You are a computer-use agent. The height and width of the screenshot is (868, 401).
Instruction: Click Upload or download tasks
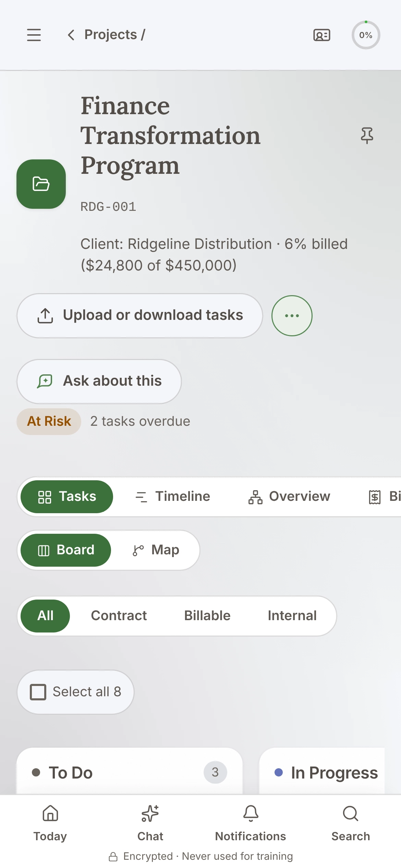(140, 316)
